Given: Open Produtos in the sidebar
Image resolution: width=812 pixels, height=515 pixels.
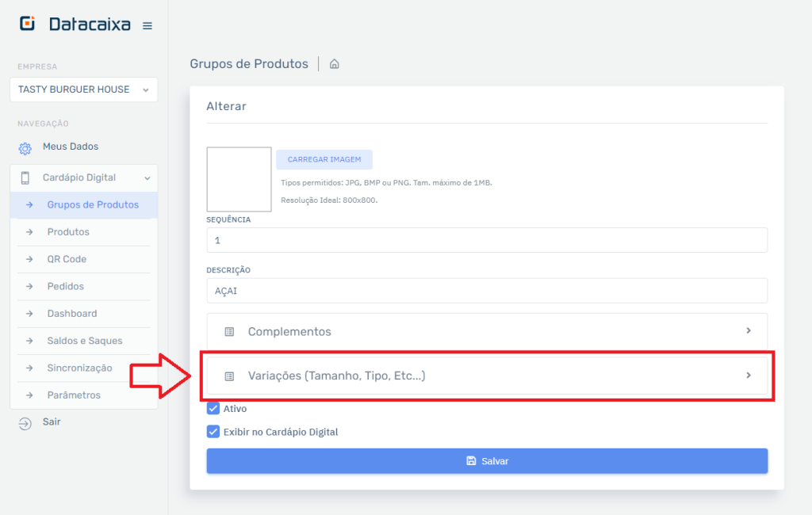Looking at the screenshot, I should pyautogui.click(x=68, y=232).
